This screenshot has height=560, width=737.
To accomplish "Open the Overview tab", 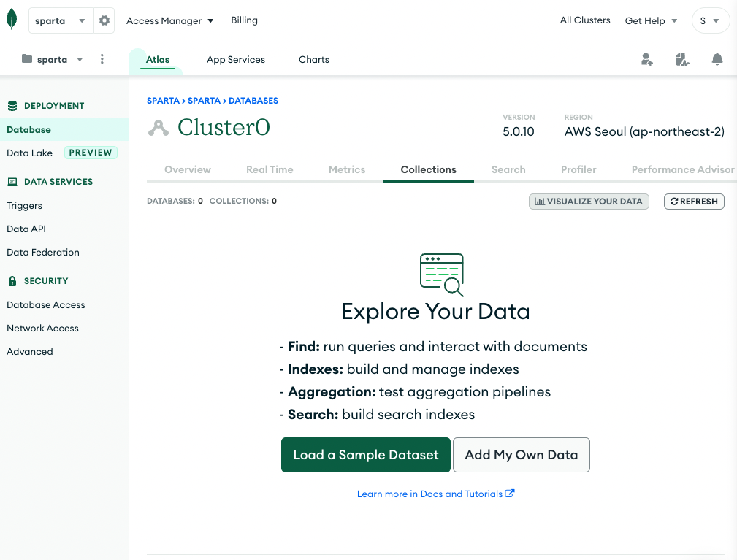I will pyautogui.click(x=188, y=169).
